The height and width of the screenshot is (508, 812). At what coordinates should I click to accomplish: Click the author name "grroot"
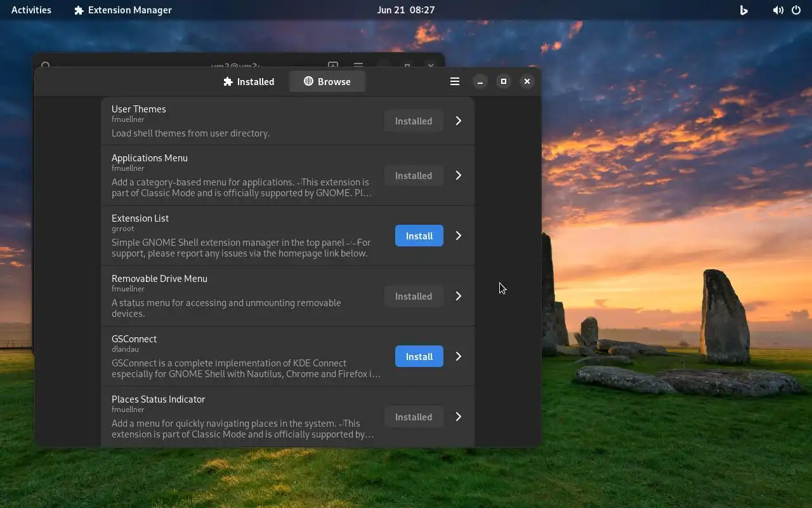tap(123, 229)
